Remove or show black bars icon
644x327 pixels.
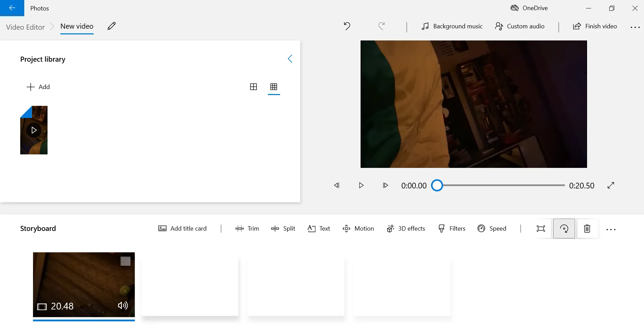pos(541,229)
